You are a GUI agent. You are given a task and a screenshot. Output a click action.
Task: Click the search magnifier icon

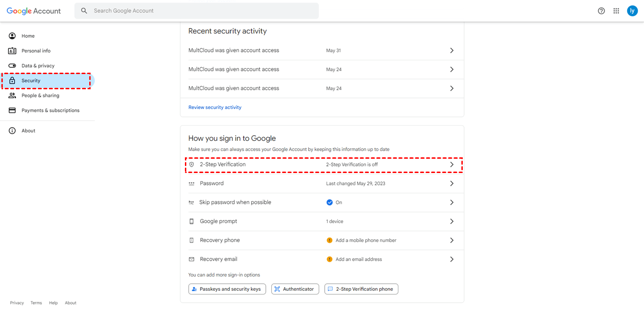coord(84,11)
